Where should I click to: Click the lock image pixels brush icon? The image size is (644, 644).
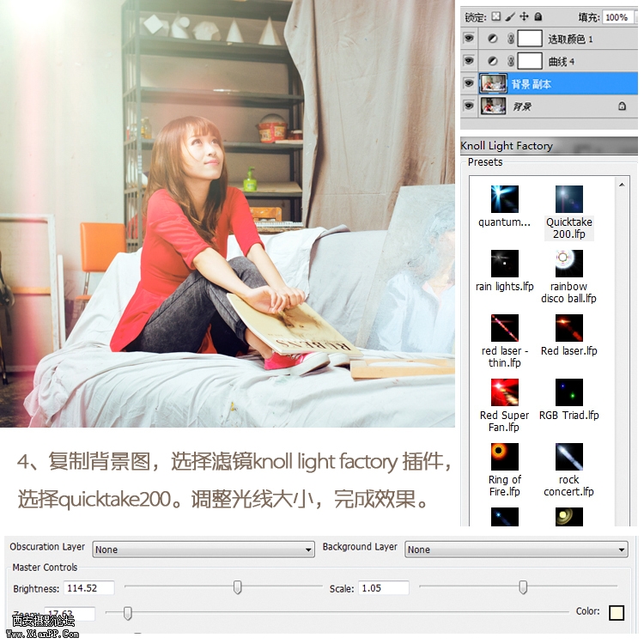509,16
